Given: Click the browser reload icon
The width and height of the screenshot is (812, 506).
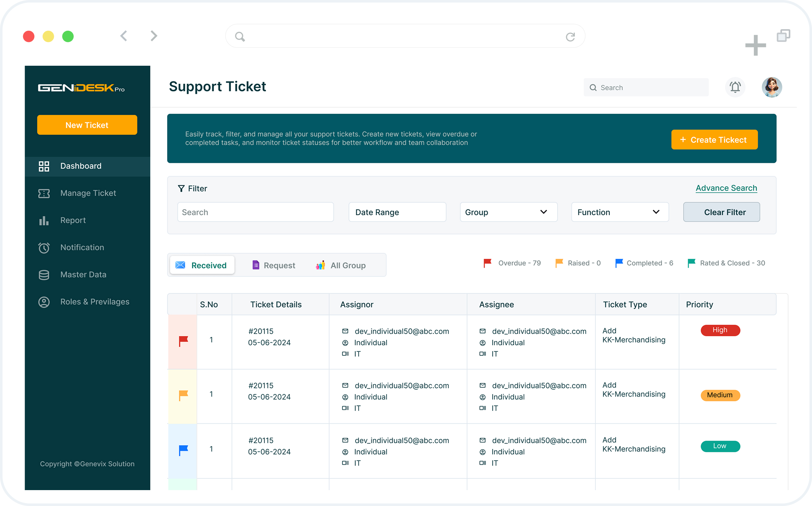Looking at the screenshot, I should [x=570, y=36].
